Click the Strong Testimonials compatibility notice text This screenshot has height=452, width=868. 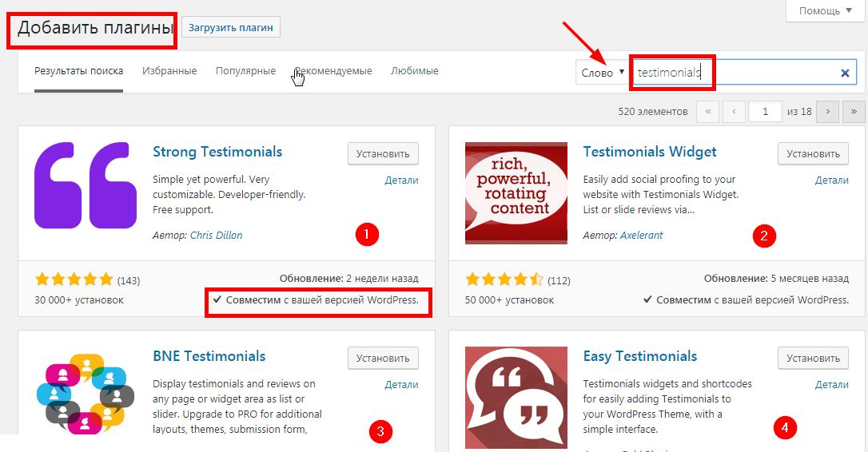point(316,299)
